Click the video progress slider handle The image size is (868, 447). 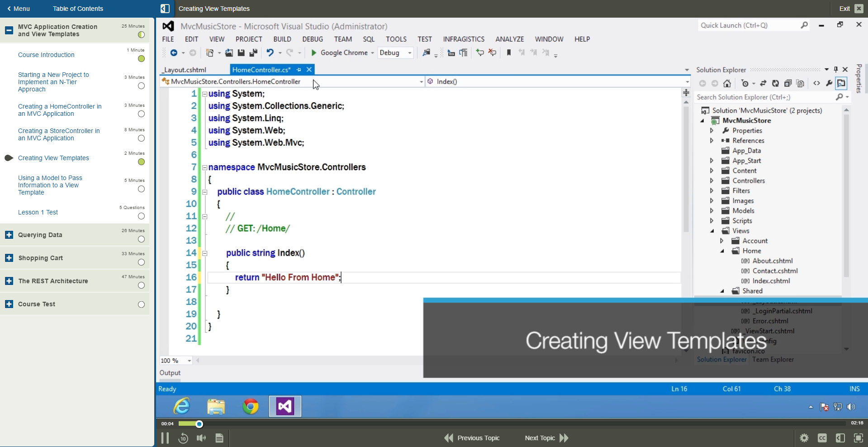click(x=199, y=424)
